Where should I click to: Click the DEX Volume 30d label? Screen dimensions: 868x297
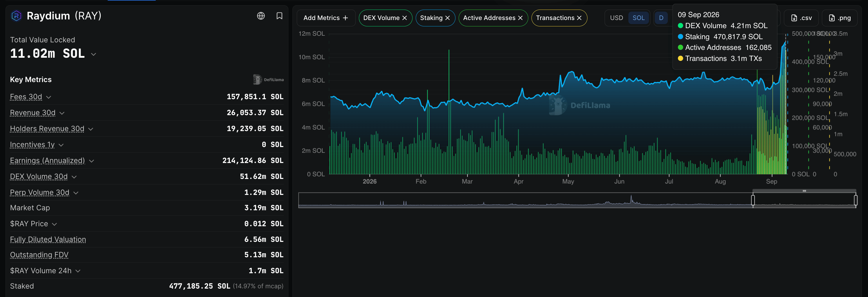coord(39,176)
